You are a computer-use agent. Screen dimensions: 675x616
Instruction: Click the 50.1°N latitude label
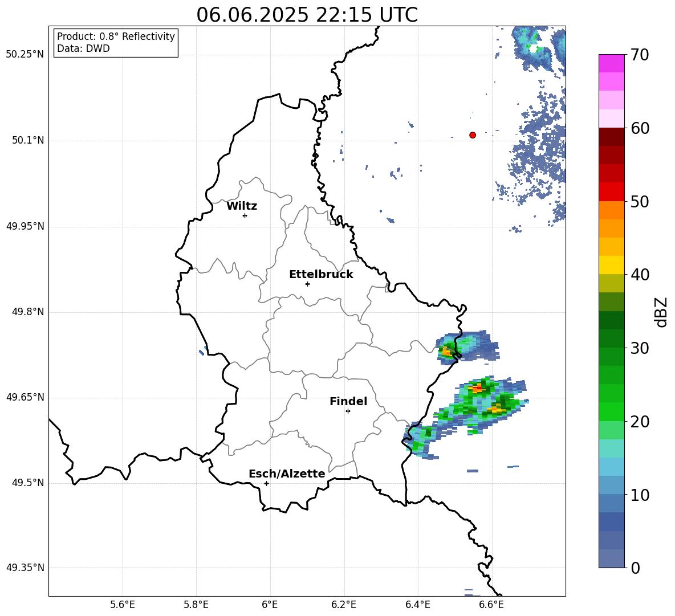click(x=28, y=141)
